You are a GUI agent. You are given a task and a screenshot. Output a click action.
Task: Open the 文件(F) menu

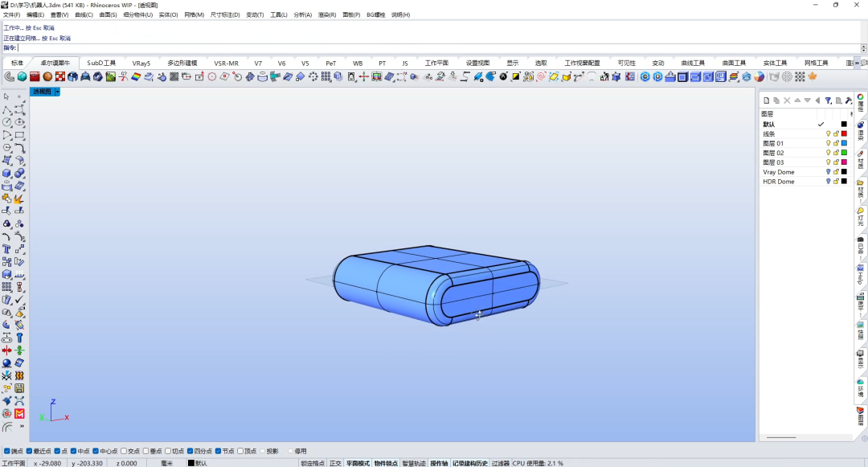pos(11,15)
